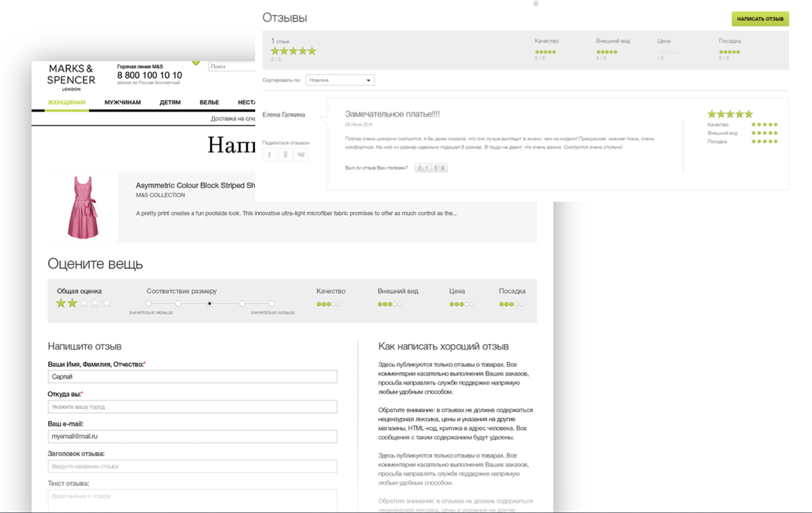Focus the 'Откуда вы' city input field
The width and height of the screenshot is (812, 513).
tap(192, 407)
